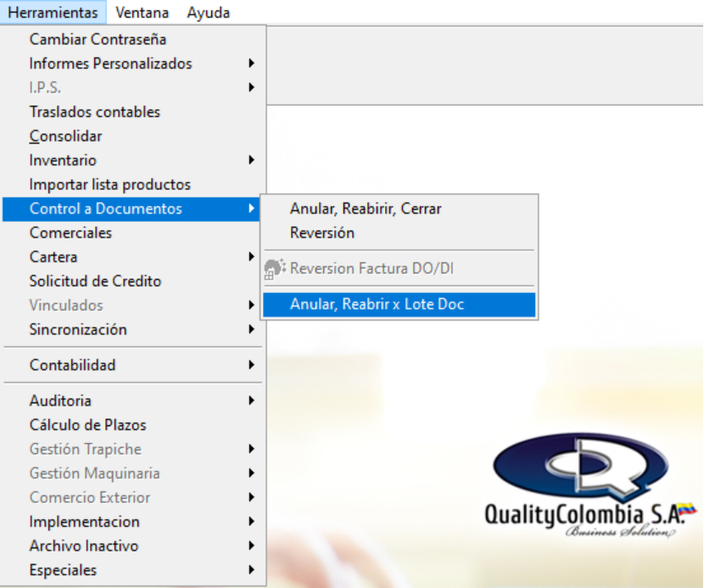The image size is (704, 588).
Task: Click the Reversion Factura DO/DI icon
Action: point(275,269)
